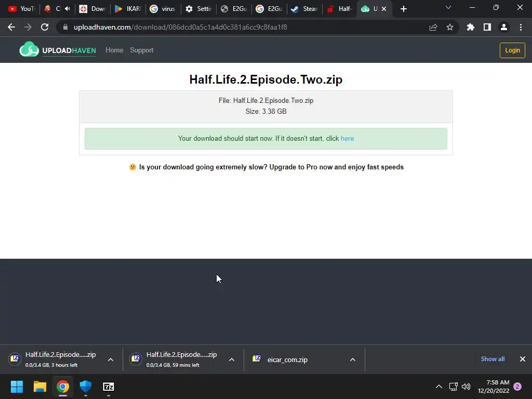Viewport: 532px width, 399px height.
Task: Click the Half.Life.2.Episode.Two.zip heading
Action: [x=266, y=79]
